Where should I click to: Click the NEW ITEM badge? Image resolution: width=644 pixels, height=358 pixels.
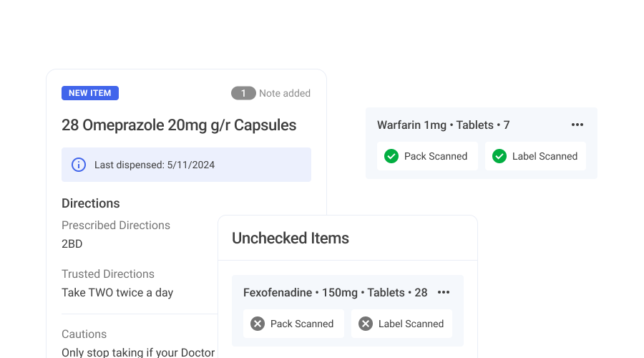pyautogui.click(x=90, y=93)
